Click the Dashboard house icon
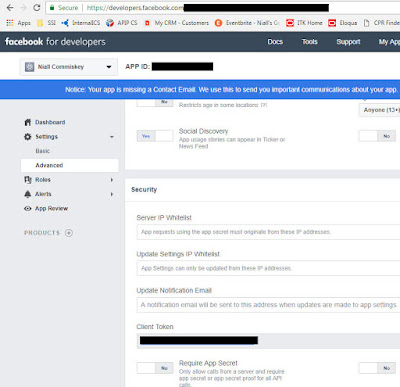This screenshot has width=400, height=387. click(x=28, y=122)
